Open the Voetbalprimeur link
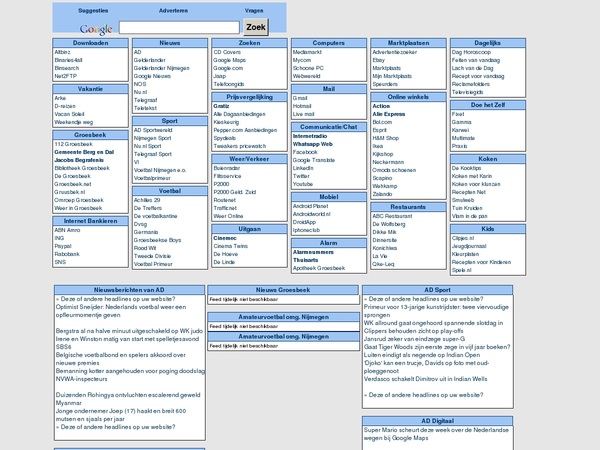The width and height of the screenshot is (600, 450). tap(152, 178)
